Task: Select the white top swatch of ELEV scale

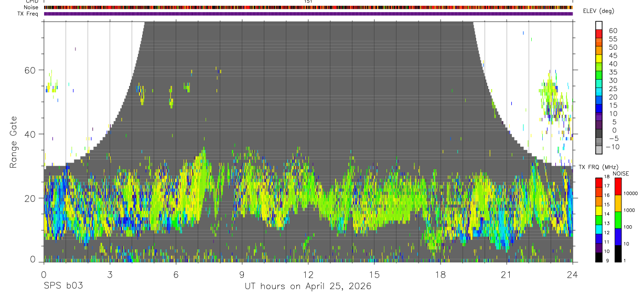Action: tap(599, 25)
